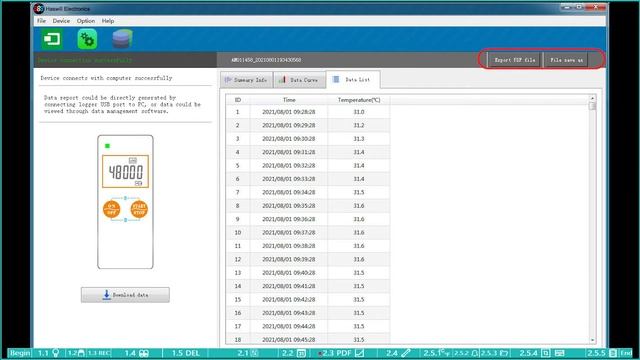Click ID cell 12 in data list
The height and width of the screenshot is (360, 640).
[238, 259]
